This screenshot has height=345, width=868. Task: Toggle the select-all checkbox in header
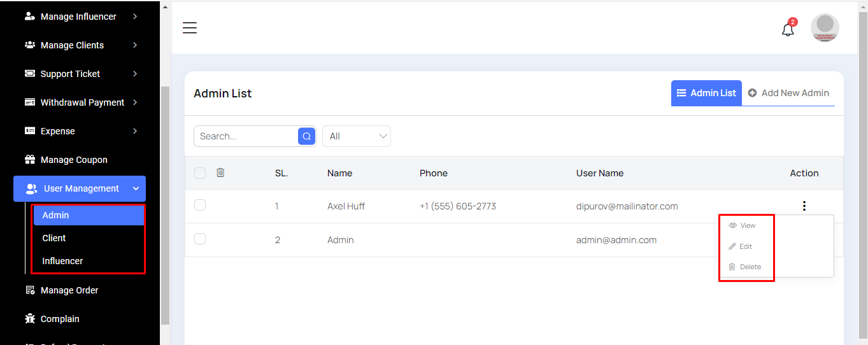click(x=200, y=173)
